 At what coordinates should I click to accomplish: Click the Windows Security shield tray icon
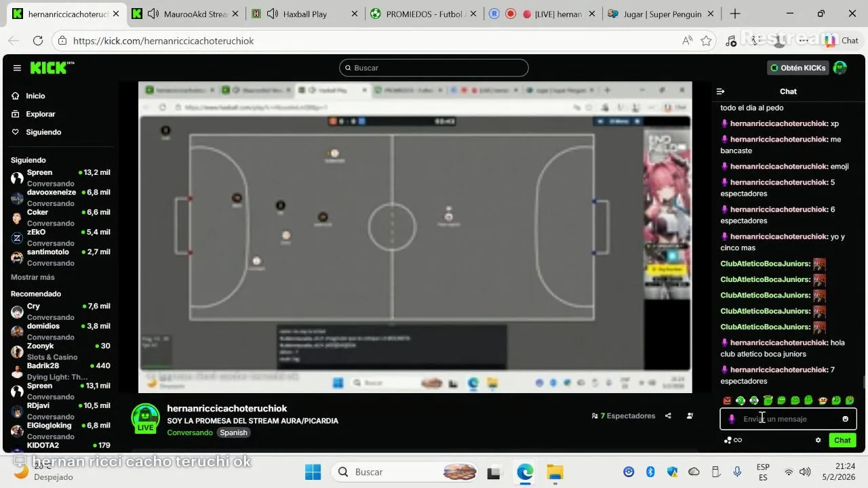click(672, 472)
